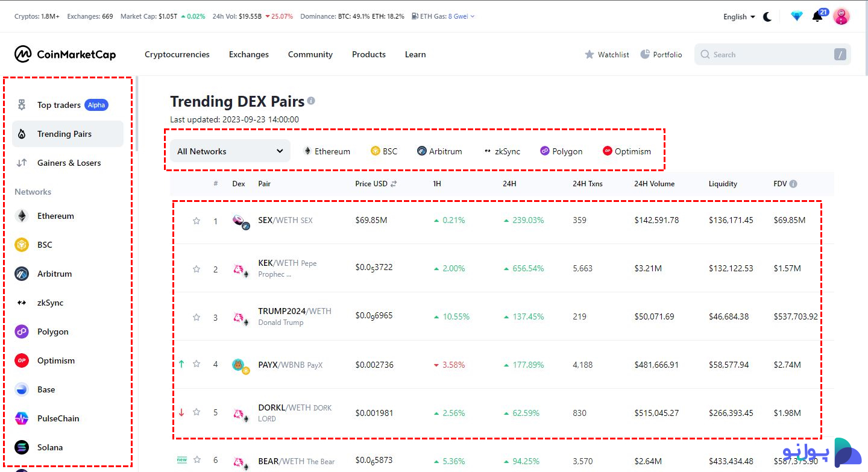Image resolution: width=868 pixels, height=472 pixels.
Task: Star PAYX/WBNB pair to watchlist
Action: coord(196,364)
